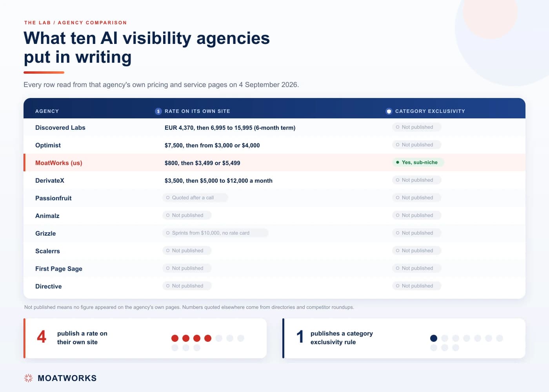
Task: Click the 'Not published means' footnote
Action: 189,307
